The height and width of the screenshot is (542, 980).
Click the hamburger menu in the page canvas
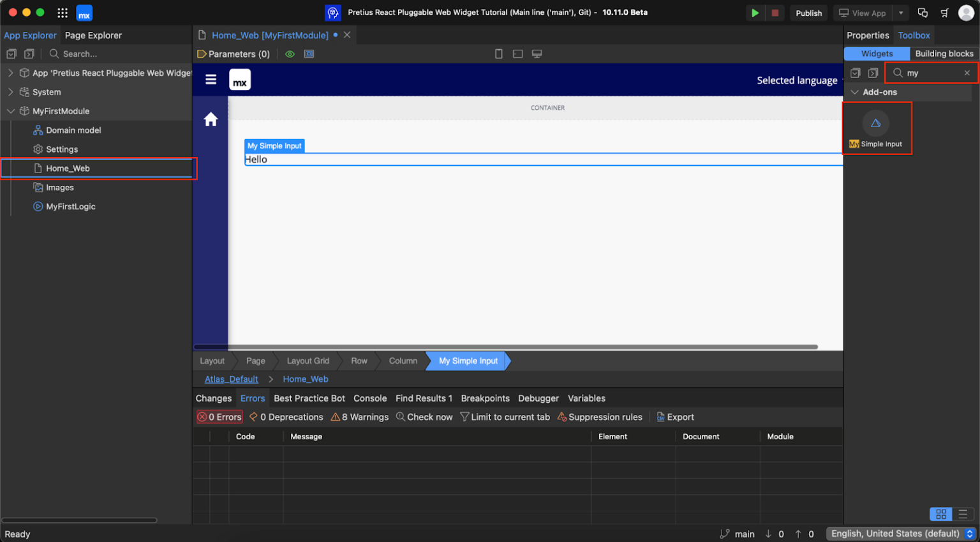pyautogui.click(x=211, y=79)
